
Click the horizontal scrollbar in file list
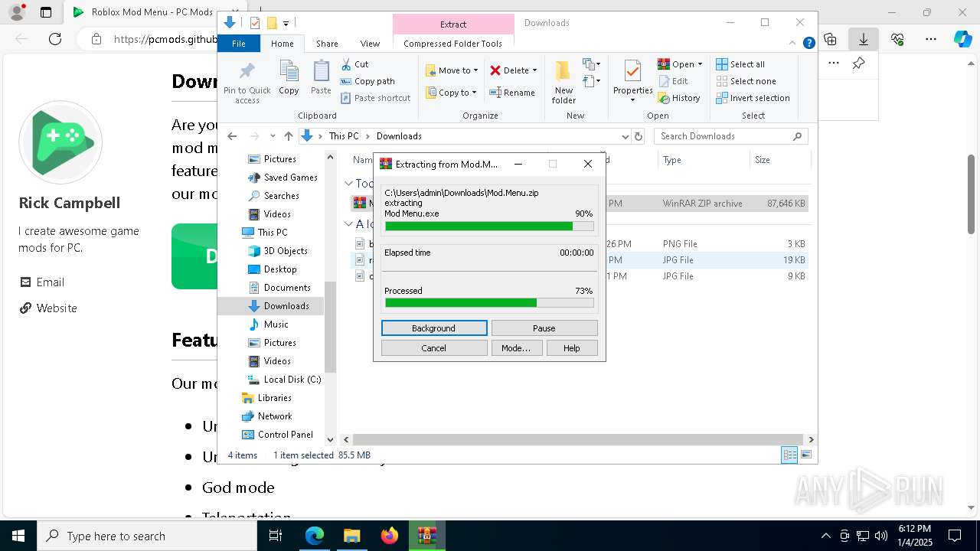[578, 439]
